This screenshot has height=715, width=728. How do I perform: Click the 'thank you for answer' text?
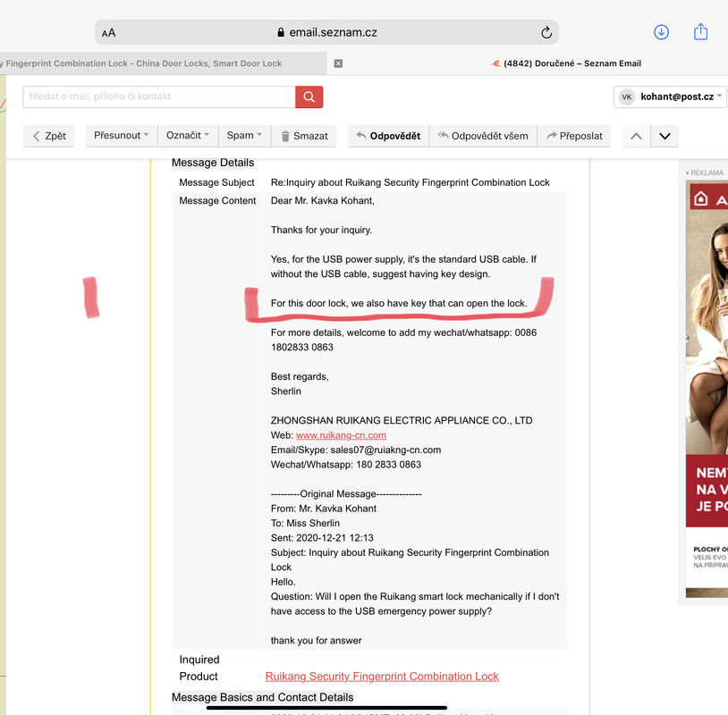point(316,641)
